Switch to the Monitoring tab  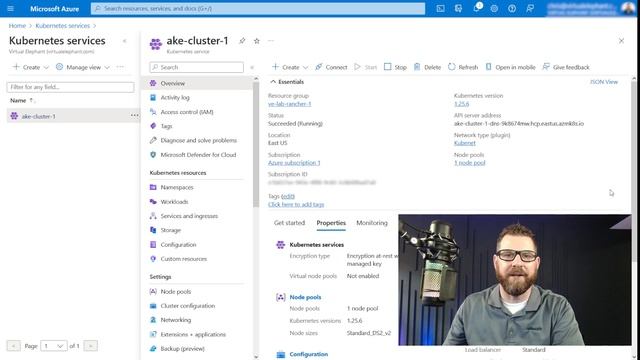click(x=372, y=223)
